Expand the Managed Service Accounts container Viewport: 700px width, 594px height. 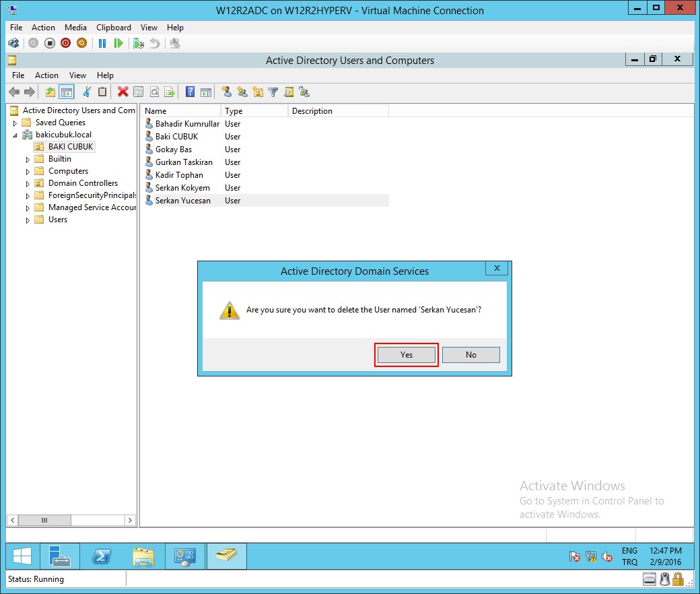28,207
